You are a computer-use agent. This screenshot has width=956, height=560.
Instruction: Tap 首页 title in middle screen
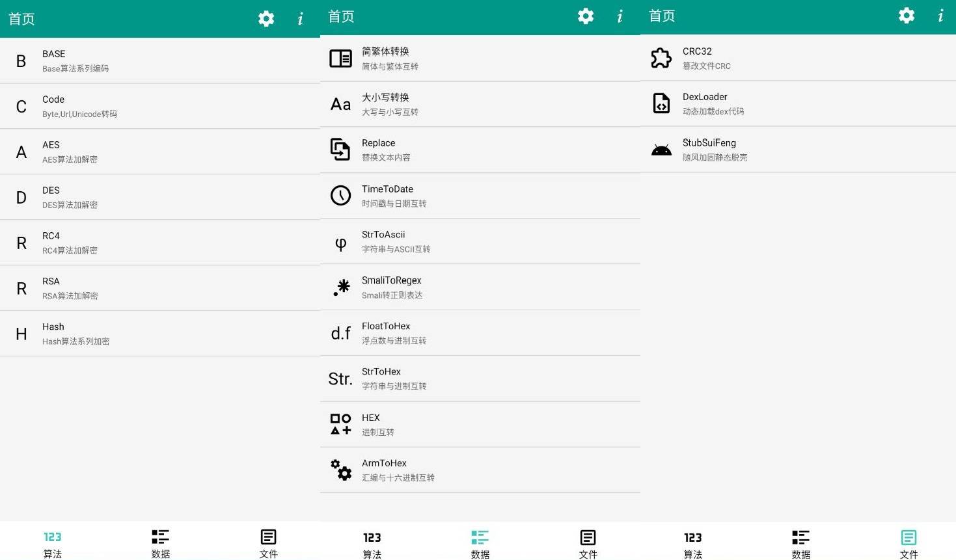tap(341, 16)
